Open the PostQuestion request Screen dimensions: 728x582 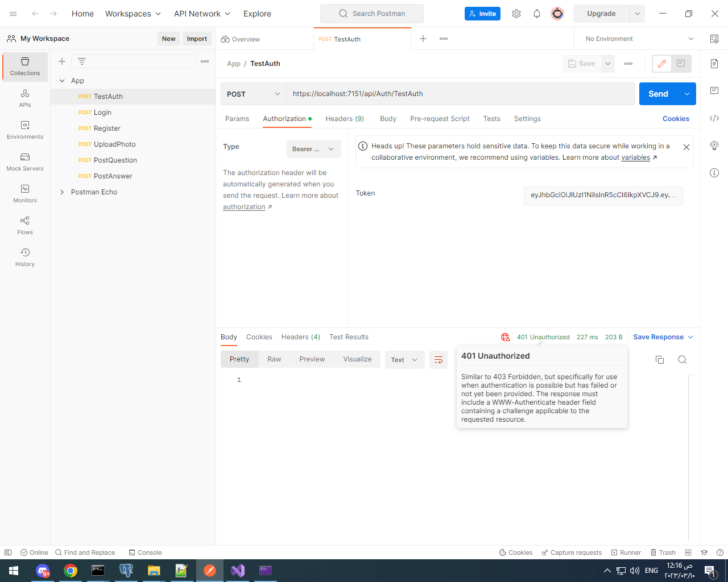(x=133, y=160)
